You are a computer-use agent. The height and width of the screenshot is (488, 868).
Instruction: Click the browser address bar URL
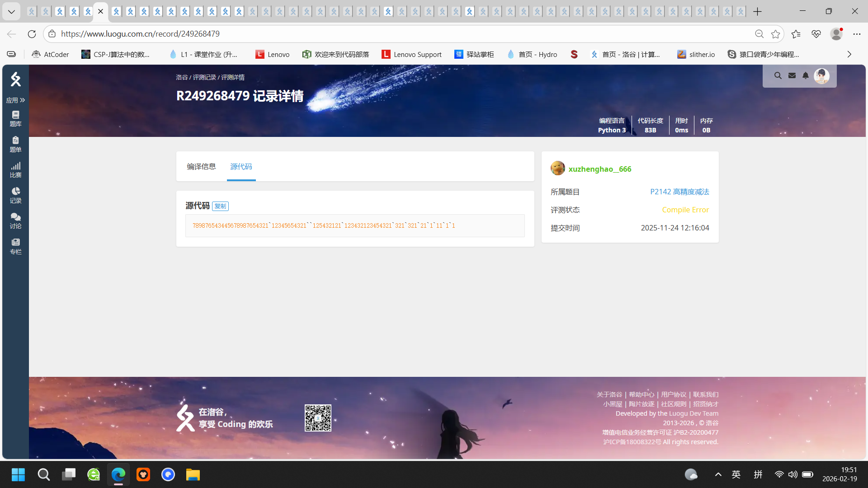click(x=140, y=34)
